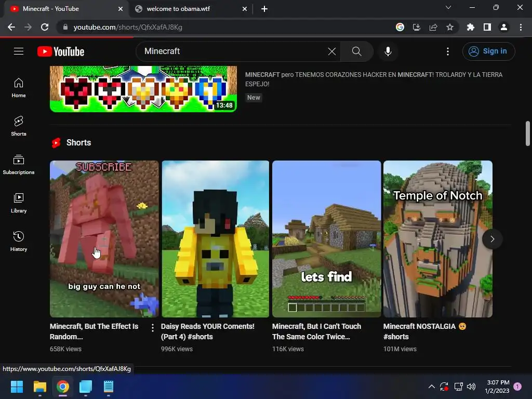Close the obama.wtf tab
Viewport: 532px width, 399px height.
click(245, 9)
